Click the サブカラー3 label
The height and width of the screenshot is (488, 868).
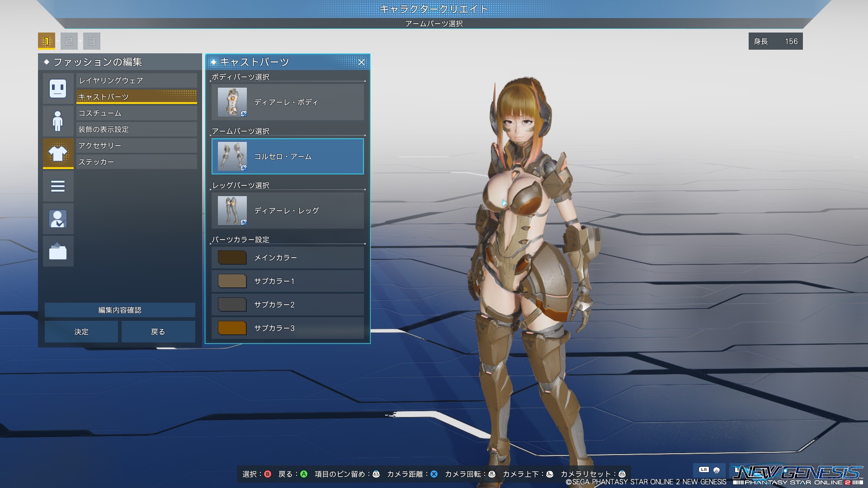(274, 328)
